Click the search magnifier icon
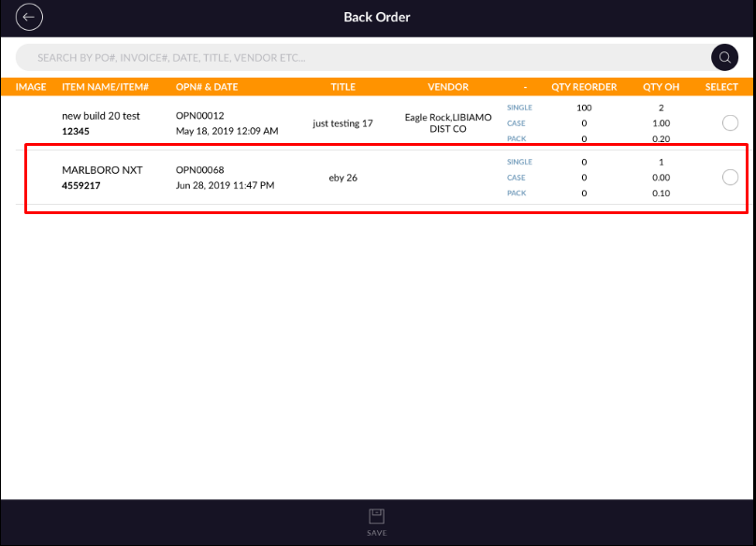 [x=724, y=58]
